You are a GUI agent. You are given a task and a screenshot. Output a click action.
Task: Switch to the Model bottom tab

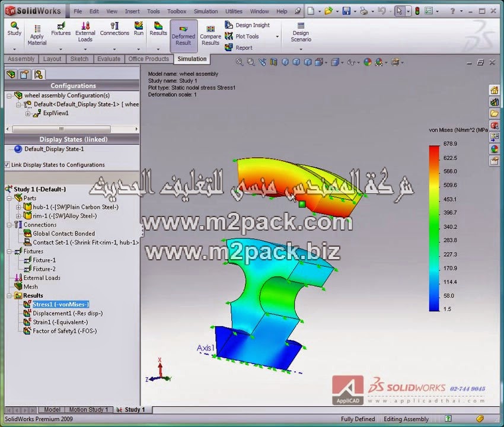pos(52,410)
